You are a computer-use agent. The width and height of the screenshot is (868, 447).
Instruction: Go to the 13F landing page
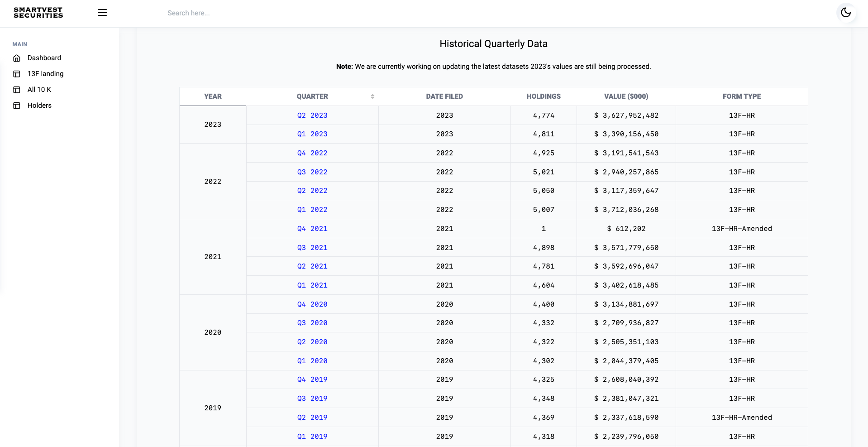tap(45, 74)
